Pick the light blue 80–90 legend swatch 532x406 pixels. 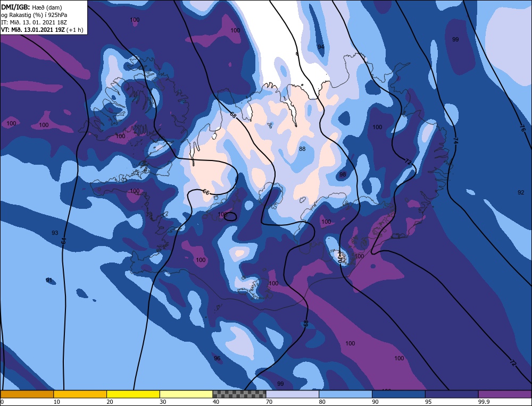coord(345,394)
